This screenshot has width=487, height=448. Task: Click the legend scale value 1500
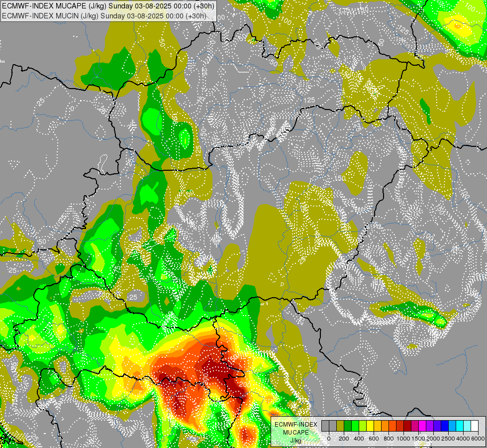pos(418,439)
